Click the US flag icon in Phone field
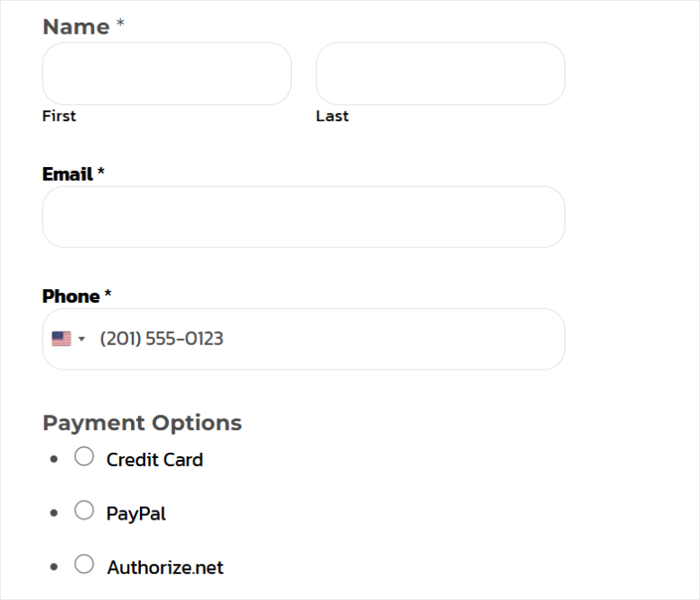700x600 pixels. (x=61, y=339)
